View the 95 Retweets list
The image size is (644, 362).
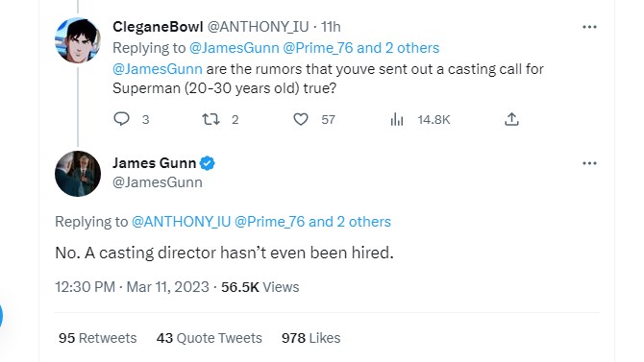[x=97, y=338]
